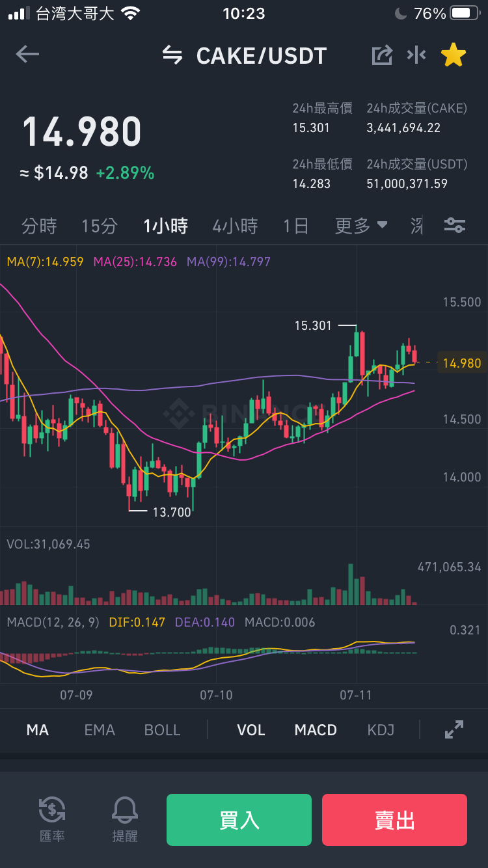The image size is (488, 868).
Task: Tap the chart compress/align icon
Action: 416,55
